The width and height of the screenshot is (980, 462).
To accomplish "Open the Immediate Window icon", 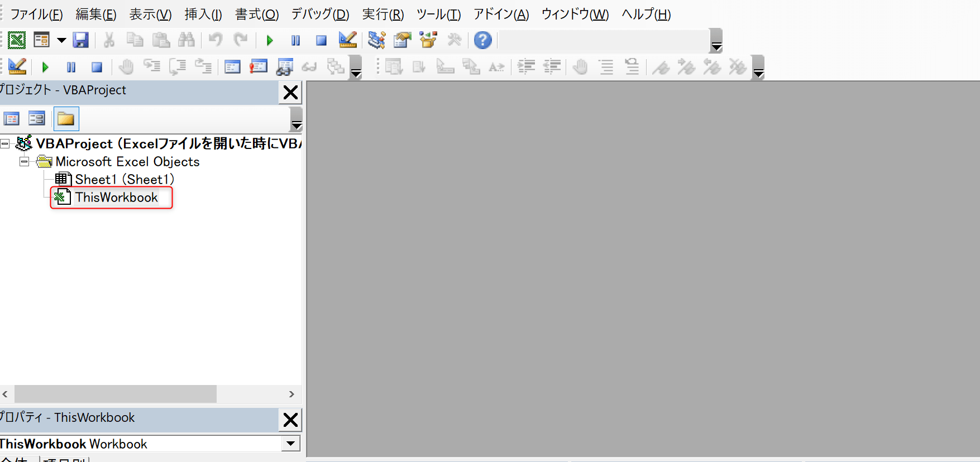I will (259, 67).
